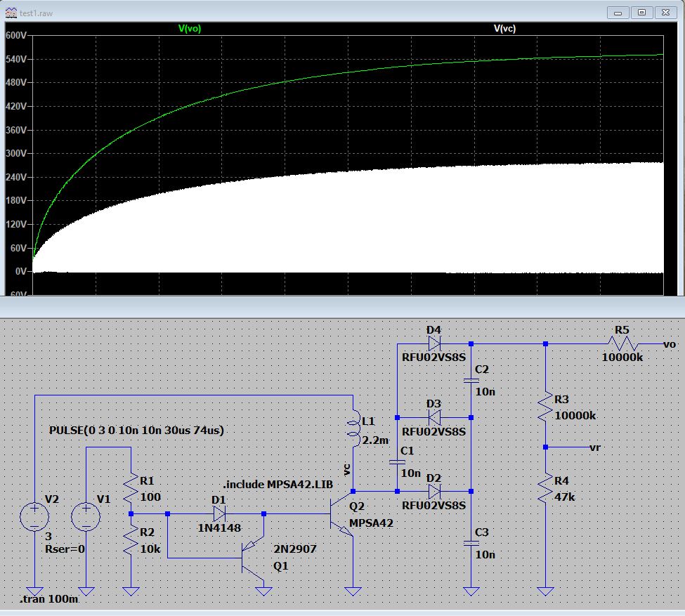Viewport: 685px width, 616px height.
Task: Click the 0V axis label
Action: pos(21,271)
